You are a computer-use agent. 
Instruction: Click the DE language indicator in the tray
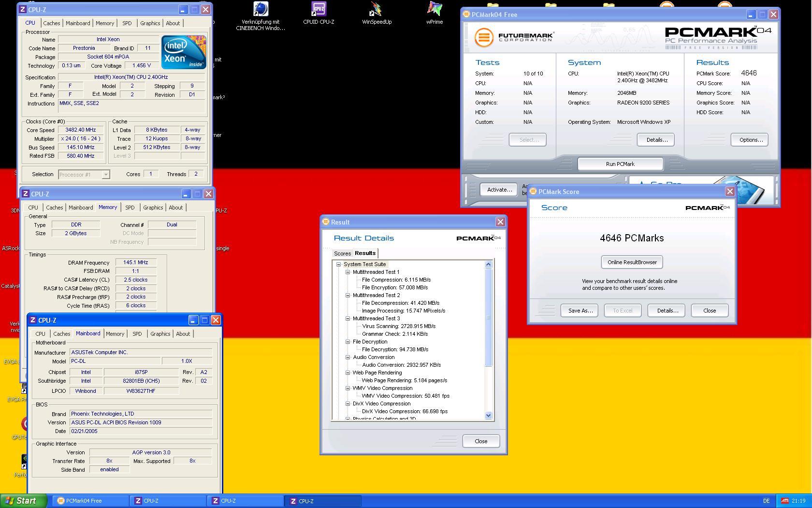tap(766, 501)
